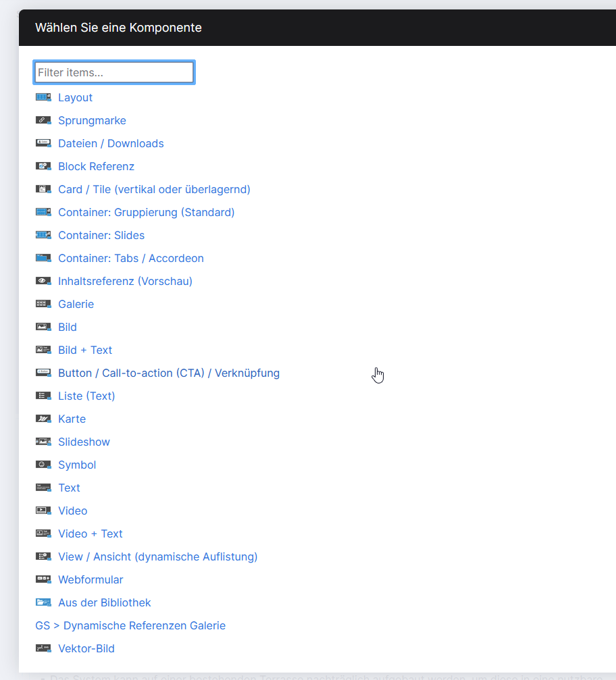Select the Slideshow icon

(43, 441)
